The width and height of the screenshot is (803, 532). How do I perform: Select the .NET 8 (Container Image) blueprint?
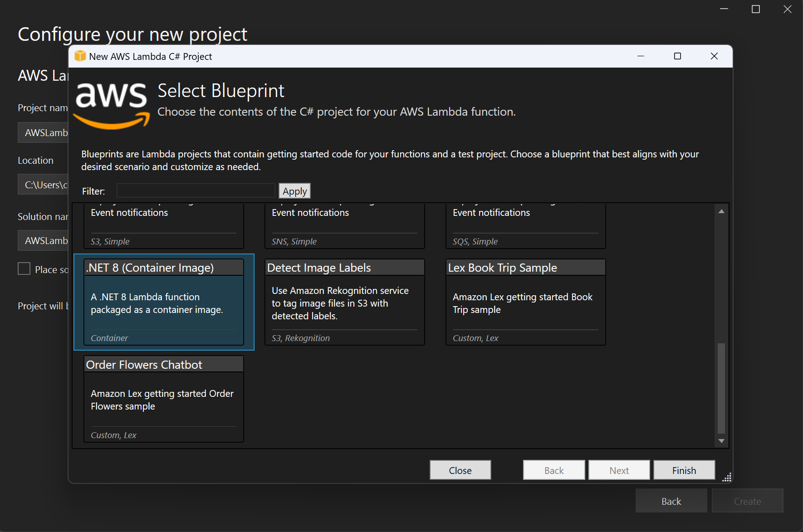click(164, 302)
